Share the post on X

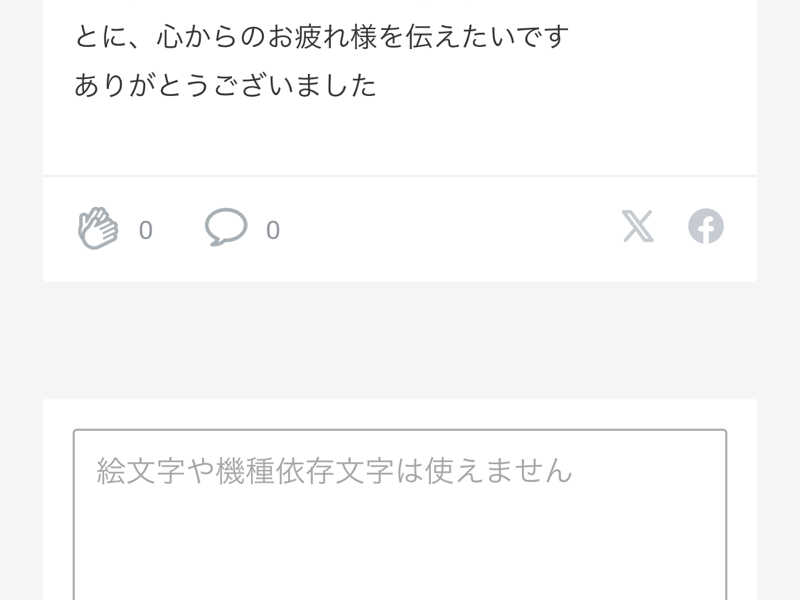tap(638, 226)
